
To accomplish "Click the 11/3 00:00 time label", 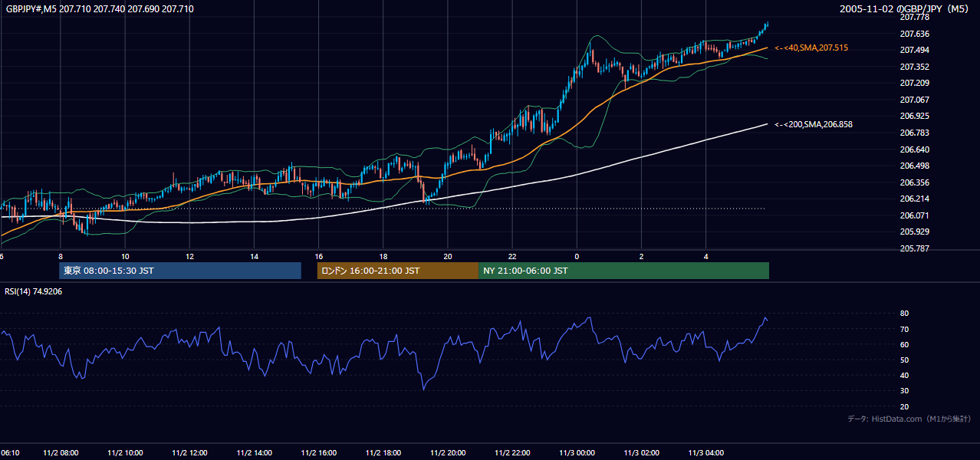I will [577, 453].
